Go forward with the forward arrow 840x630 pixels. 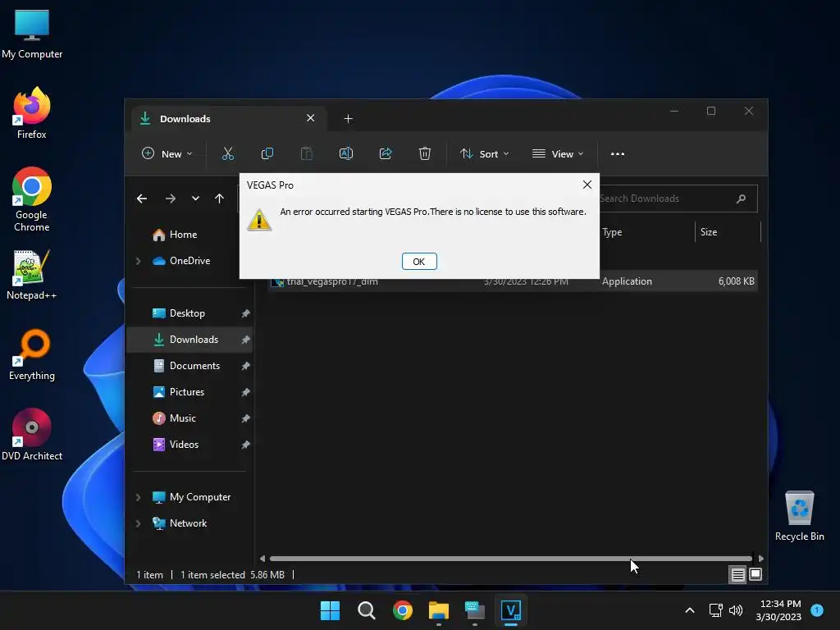click(x=171, y=199)
